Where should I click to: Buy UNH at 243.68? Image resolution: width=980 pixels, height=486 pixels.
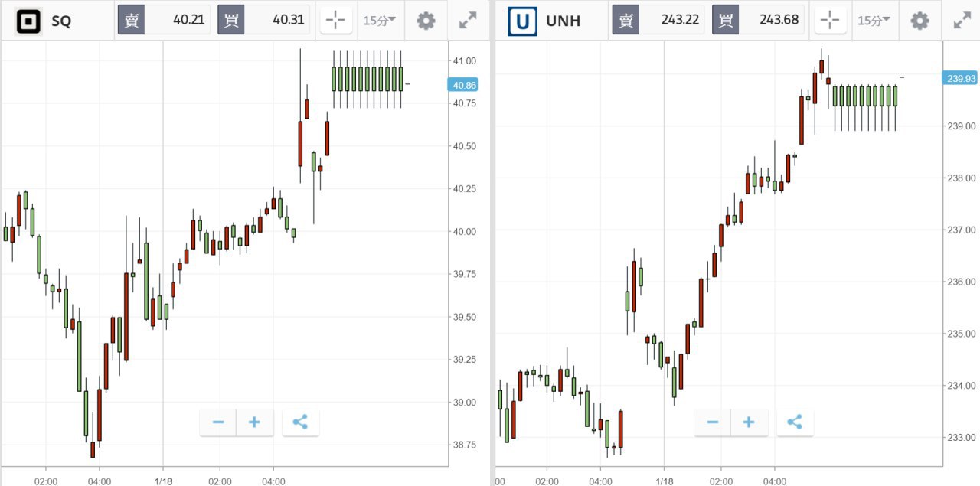[x=758, y=21]
